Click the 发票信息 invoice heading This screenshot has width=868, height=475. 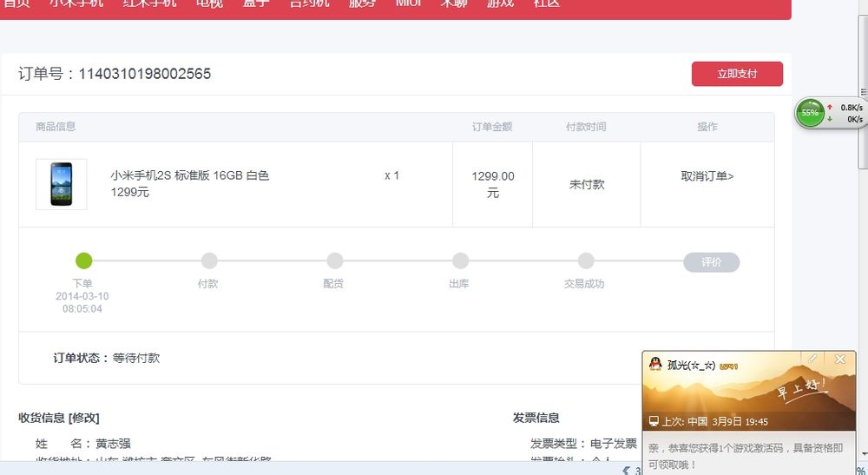536,418
